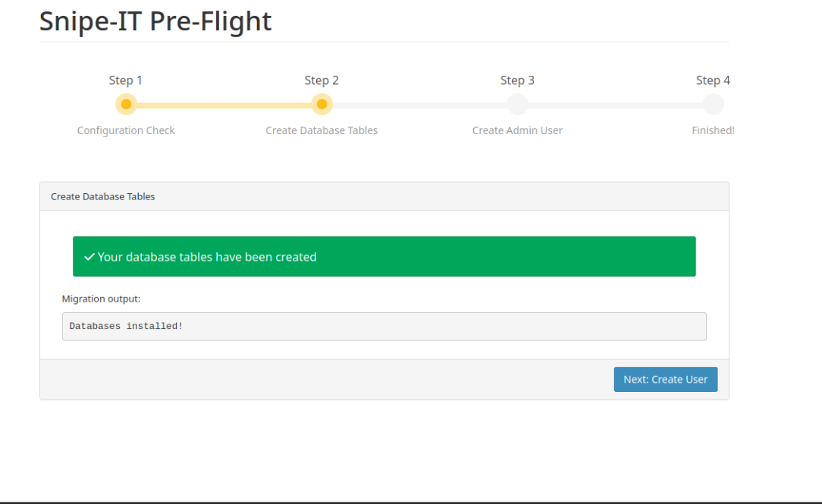
Task: Click the Step 1 yellow circle marker
Action: click(126, 104)
